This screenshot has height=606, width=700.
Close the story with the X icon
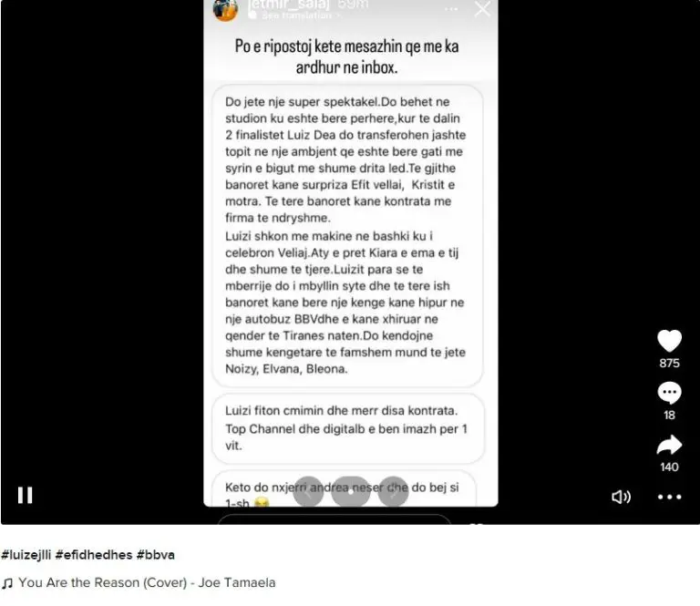(482, 8)
